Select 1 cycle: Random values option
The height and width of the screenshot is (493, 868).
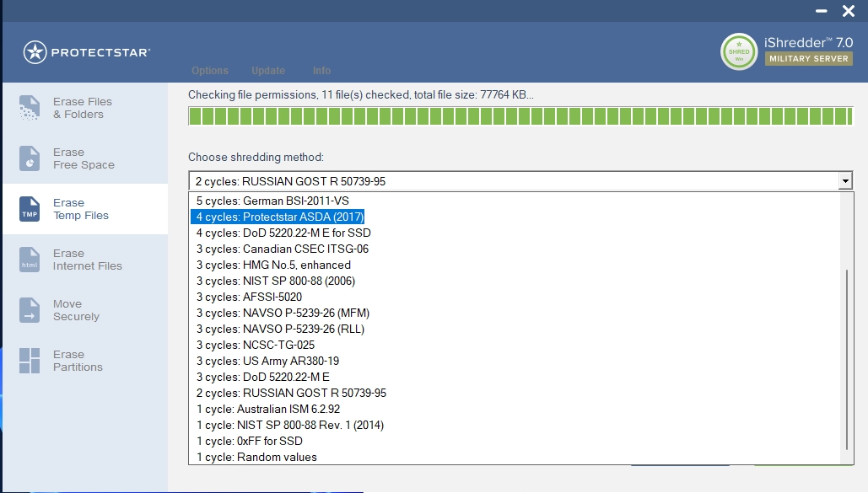tap(256, 457)
